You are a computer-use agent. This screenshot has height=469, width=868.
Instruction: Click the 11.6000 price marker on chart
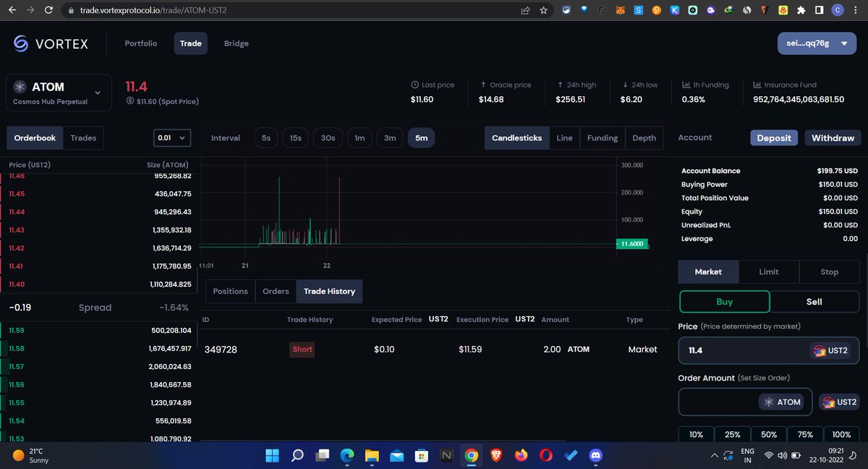tap(631, 245)
